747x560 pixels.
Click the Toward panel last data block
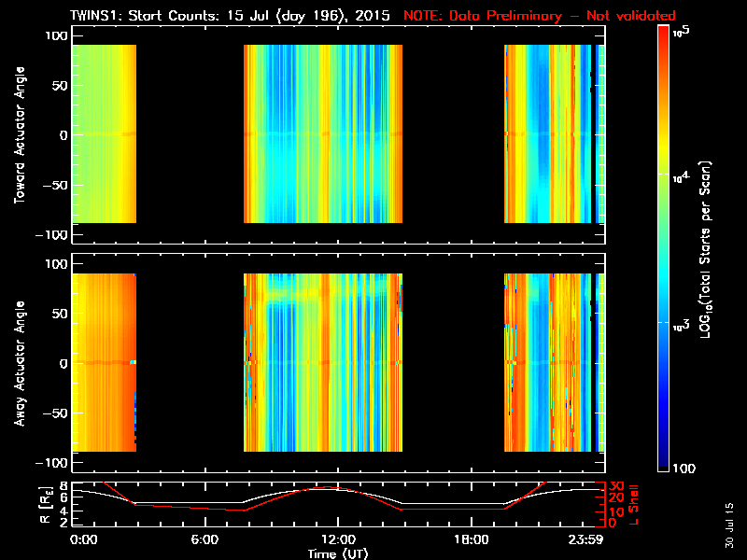555,133
